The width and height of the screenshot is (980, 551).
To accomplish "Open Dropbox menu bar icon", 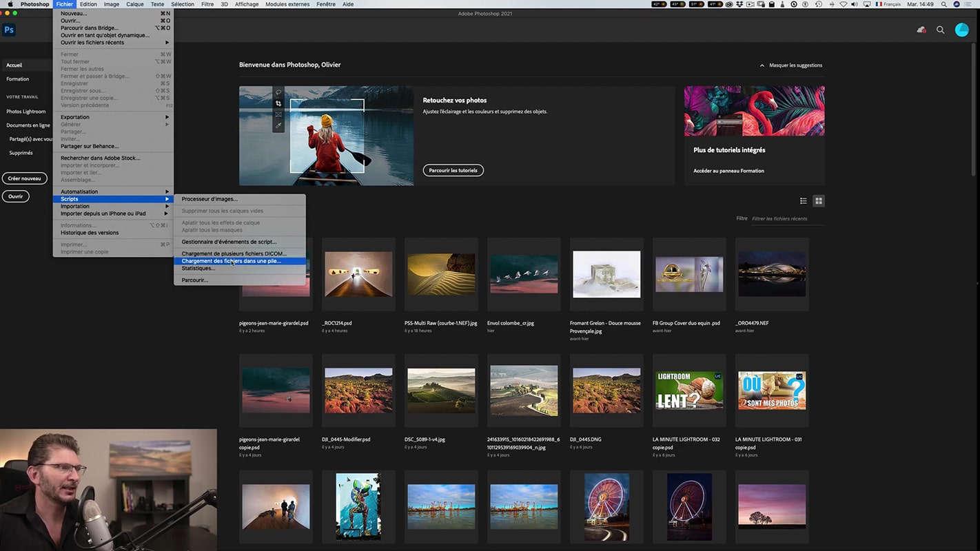I will pos(740,4).
